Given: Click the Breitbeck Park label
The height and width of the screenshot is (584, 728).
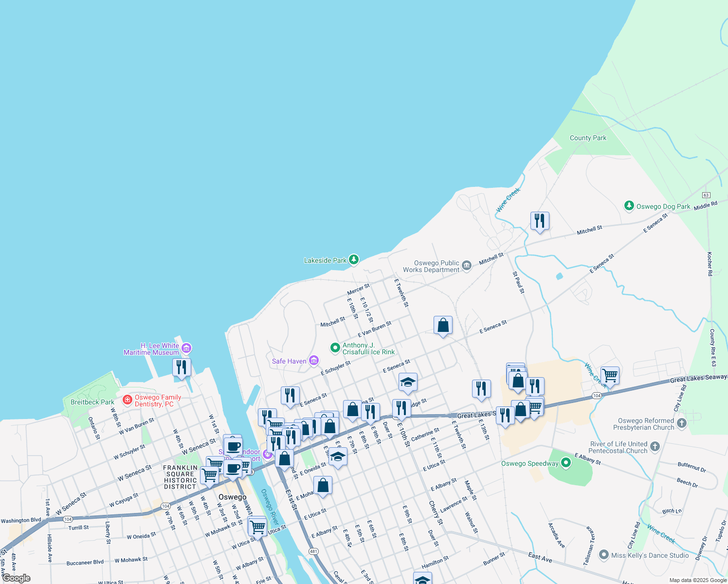Looking at the screenshot, I should [x=92, y=402].
